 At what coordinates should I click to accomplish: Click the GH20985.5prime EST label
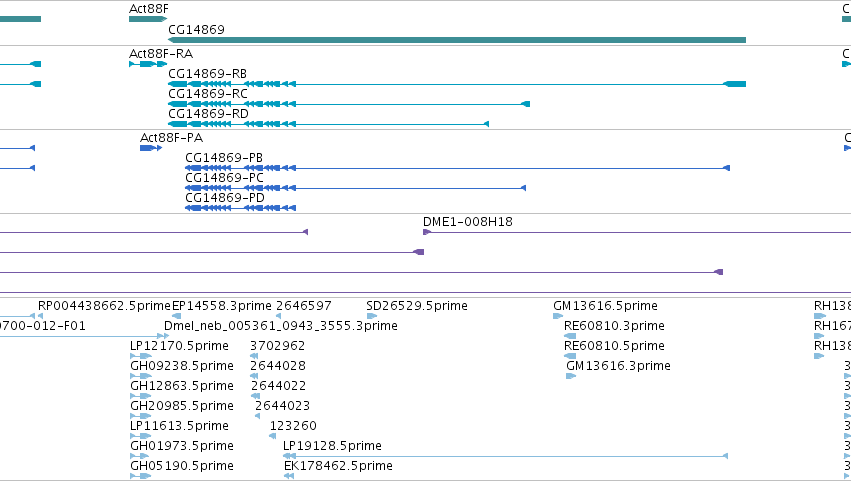click(x=182, y=407)
